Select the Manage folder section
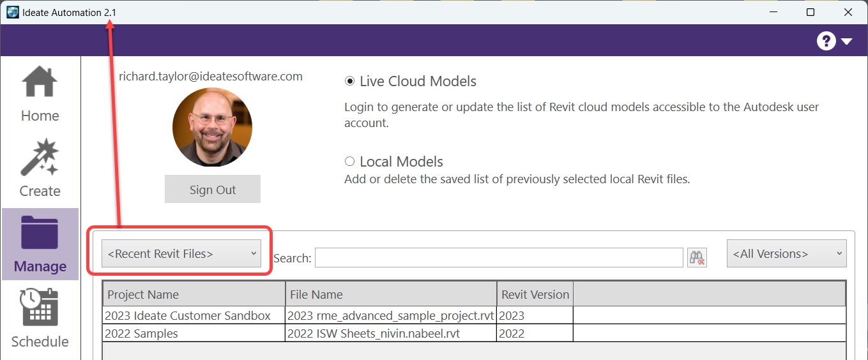The height and width of the screenshot is (360, 868). point(40,244)
